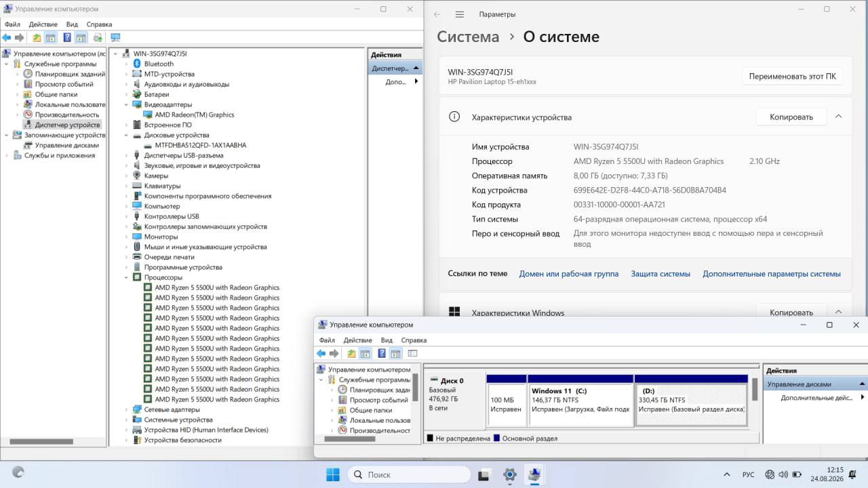The height and width of the screenshot is (488, 868).
Task: Select the Батареи device category
Action: click(x=157, y=94)
